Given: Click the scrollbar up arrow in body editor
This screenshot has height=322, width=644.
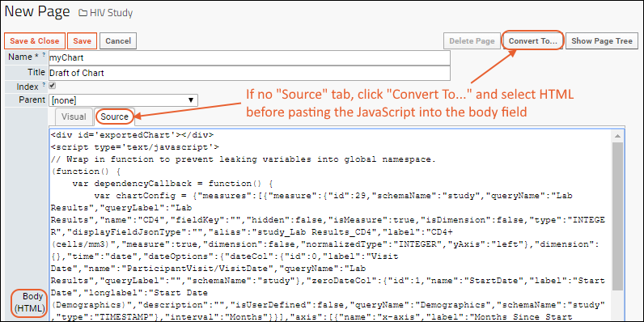Looking at the screenshot, I should [617, 136].
